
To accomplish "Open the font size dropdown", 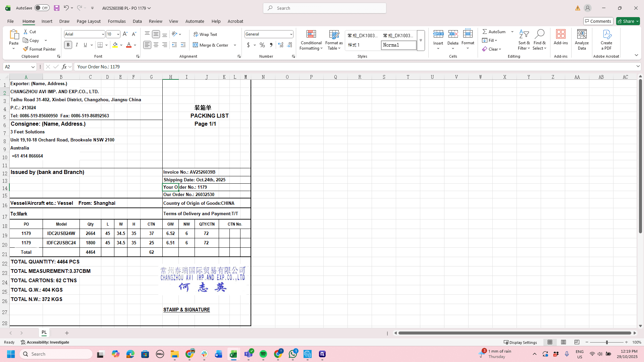I will 118,34.
